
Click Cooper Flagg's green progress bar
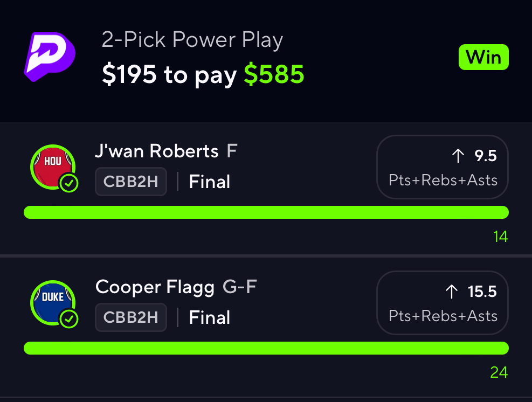[266, 348]
